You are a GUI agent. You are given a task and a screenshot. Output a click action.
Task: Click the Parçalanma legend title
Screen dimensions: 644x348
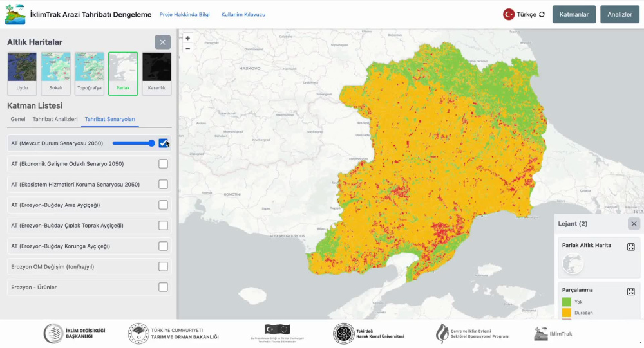(577, 289)
